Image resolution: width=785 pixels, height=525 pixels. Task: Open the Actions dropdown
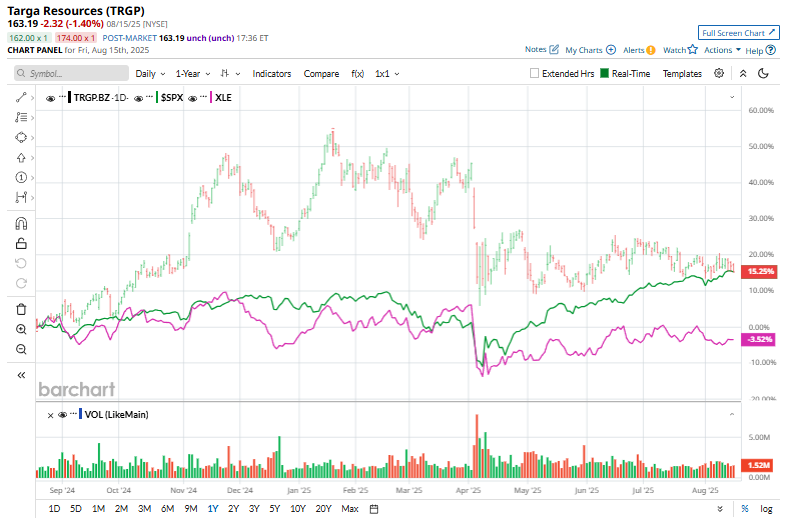point(722,50)
